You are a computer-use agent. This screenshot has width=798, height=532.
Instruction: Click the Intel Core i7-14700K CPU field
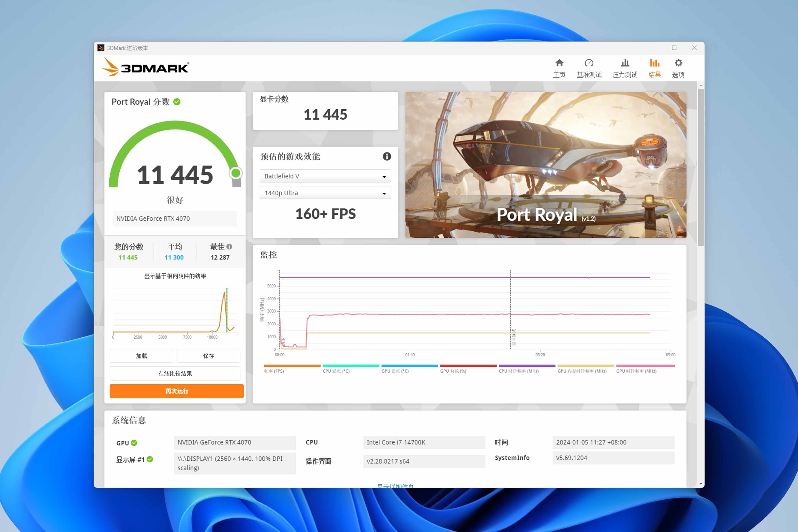(424, 442)
